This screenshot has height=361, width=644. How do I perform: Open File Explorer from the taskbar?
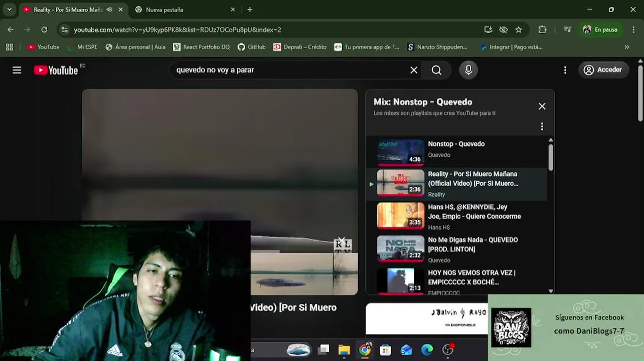point(344,349)
